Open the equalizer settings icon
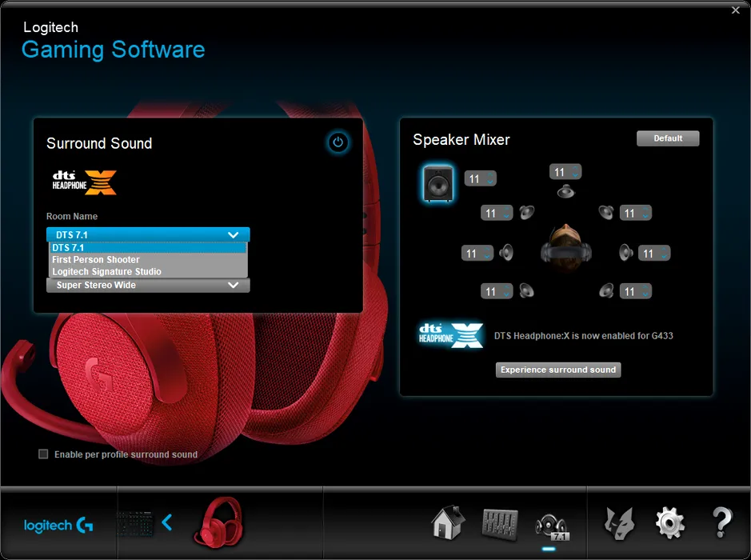This screenshot has height=560, width=751. pos(500,523)
